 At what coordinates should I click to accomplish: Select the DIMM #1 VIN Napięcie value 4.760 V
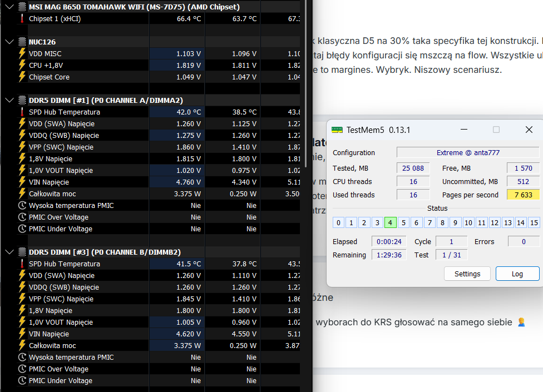click(189, 182)
